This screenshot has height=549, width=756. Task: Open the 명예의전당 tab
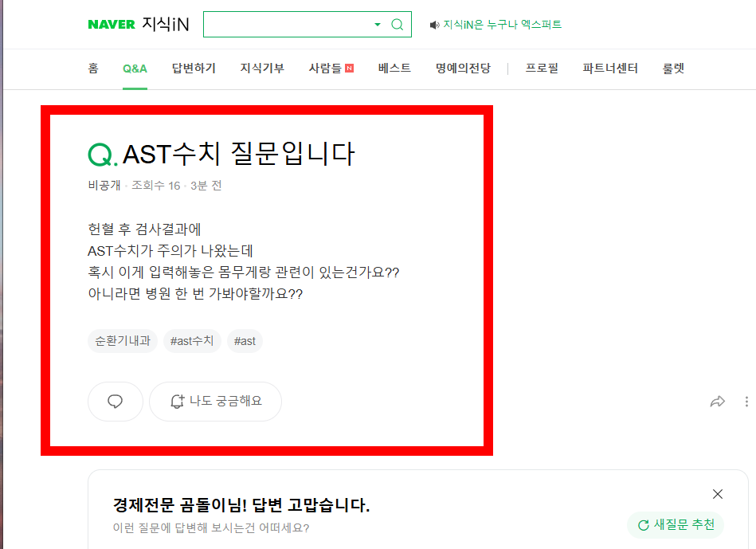[463, 69]
